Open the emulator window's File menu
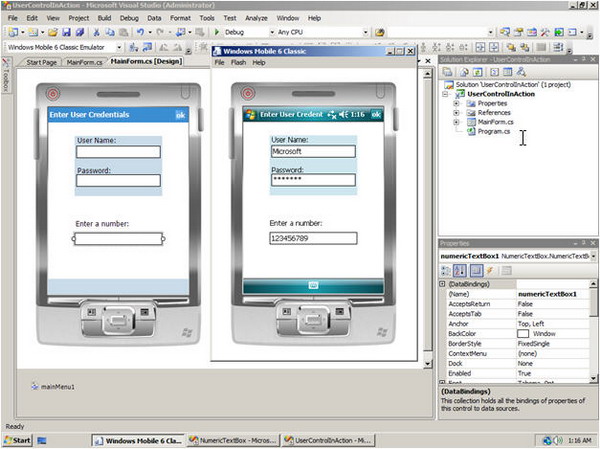 click(219, 62)
